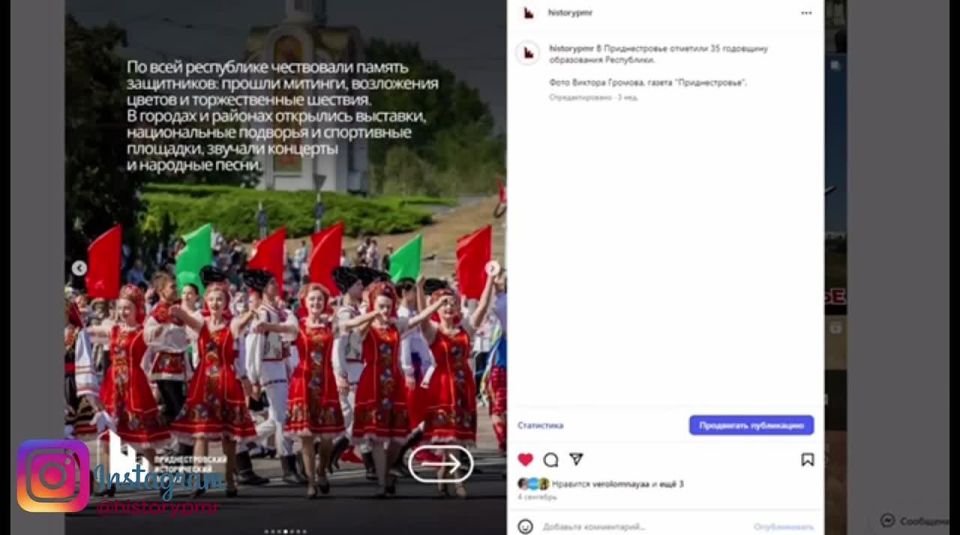Click the historypmr avatar in post header
960x535 pixels.
click(528, 13)
